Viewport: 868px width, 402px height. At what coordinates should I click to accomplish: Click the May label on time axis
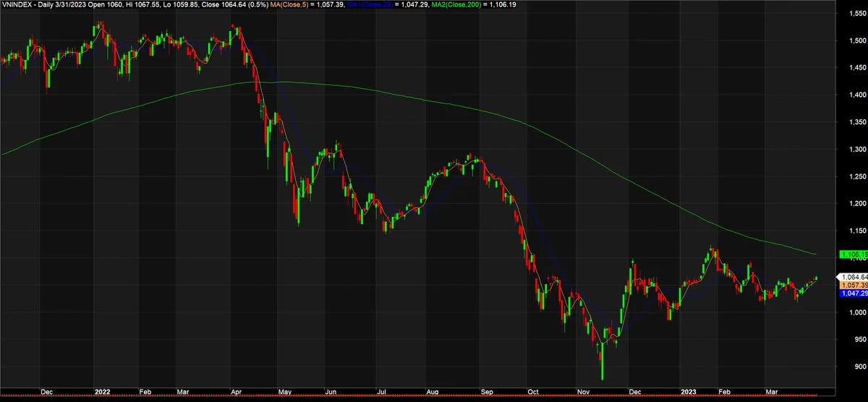click(x=284, y=391)
